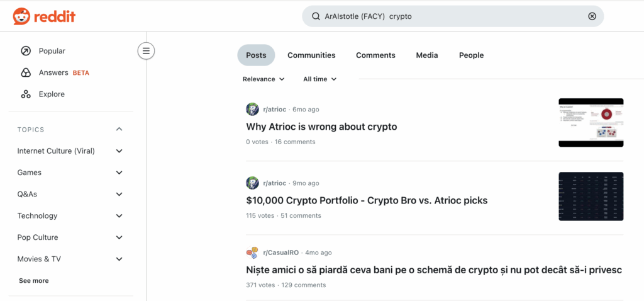Open the Explore page icon
Image resolution: width=644 pixels, height=301 pixels.
(26, 94)
